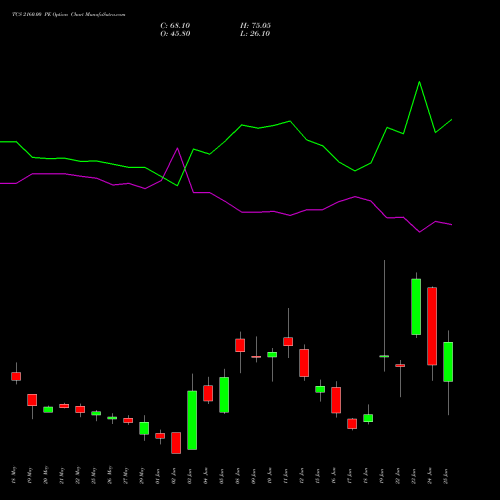Select the green candle above 05 Jun
500x500 pixels.
click(x=224, y=395)
